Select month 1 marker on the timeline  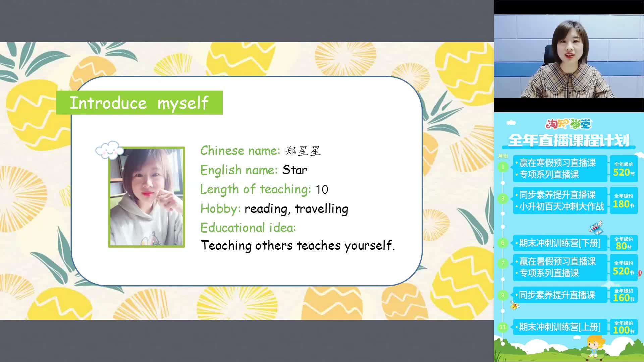pyautogui.click(x=502, y=167)
